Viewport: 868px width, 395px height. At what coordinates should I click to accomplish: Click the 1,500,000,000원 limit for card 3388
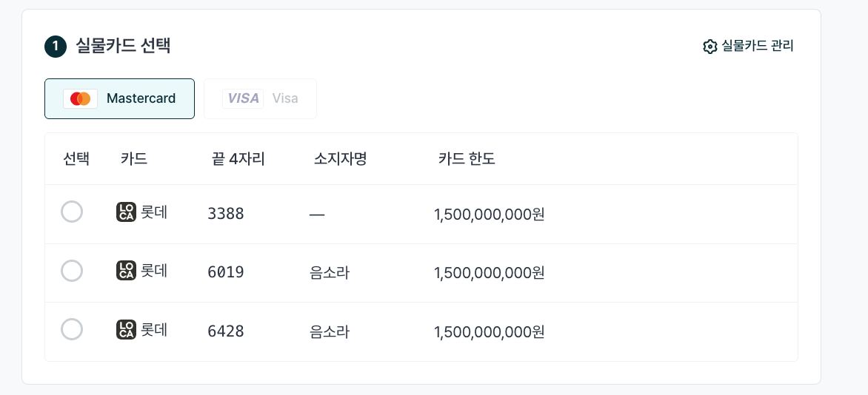pos(490,214)
